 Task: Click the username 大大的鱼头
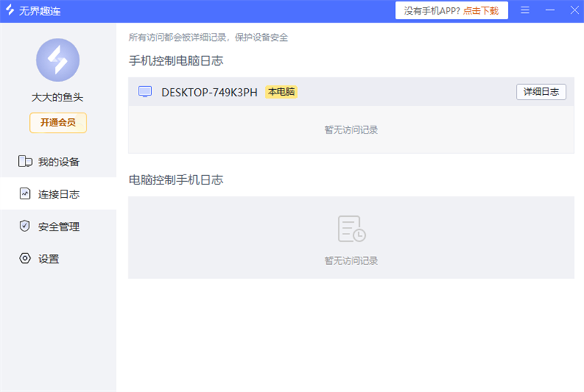58,97
